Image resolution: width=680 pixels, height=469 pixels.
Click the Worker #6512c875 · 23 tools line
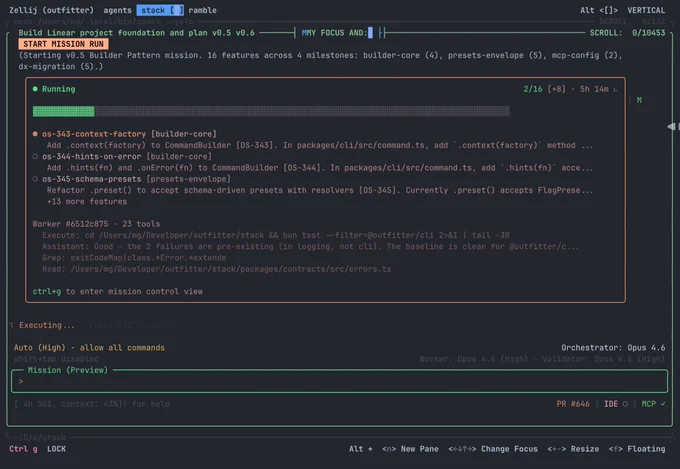coord(96,224)
